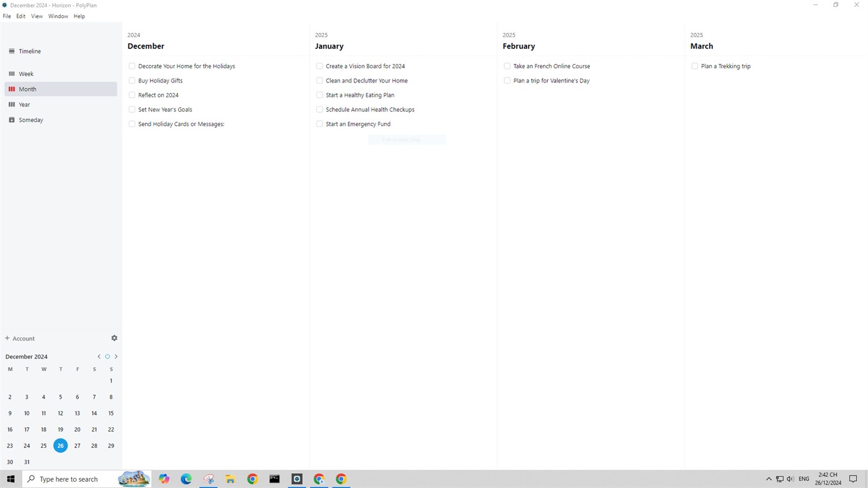Screen dimensions: 868x488
Task: Select the Month view in sidebar
Action: click(61, 89)
